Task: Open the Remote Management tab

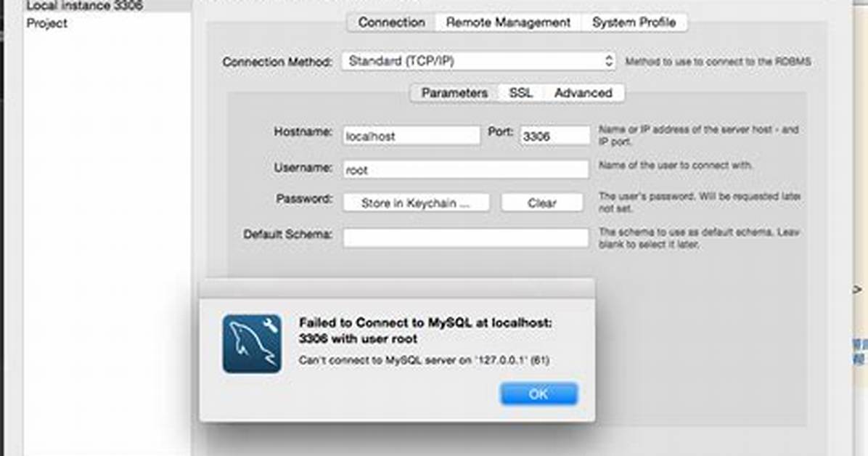Action: tap(508, 23)
